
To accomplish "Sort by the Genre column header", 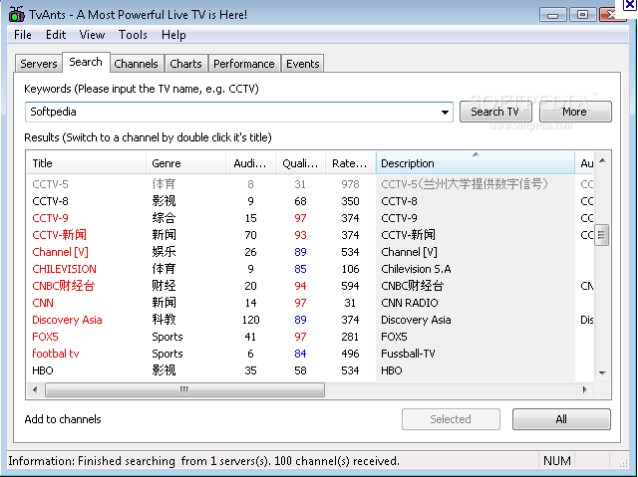I will pos(166,163).
